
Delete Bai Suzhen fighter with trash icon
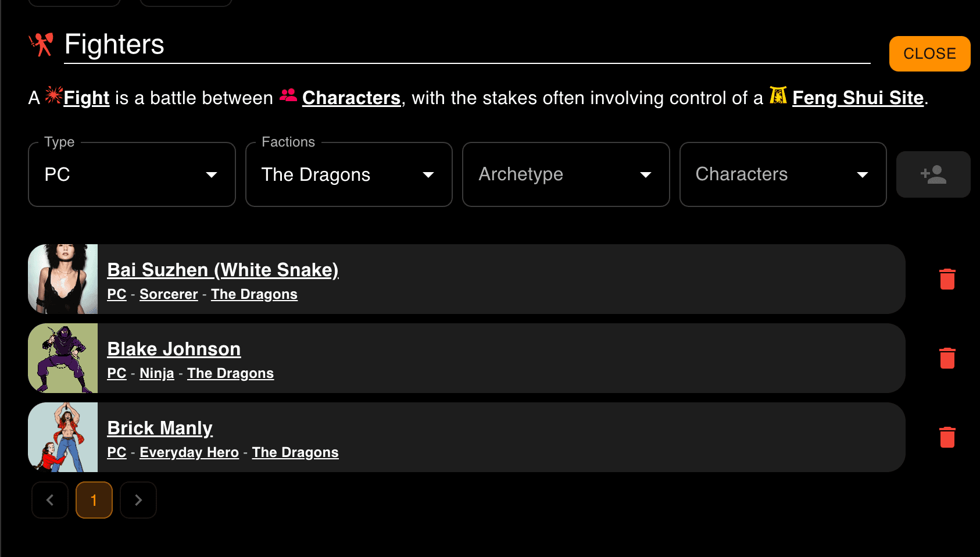(x=947, y=279)
